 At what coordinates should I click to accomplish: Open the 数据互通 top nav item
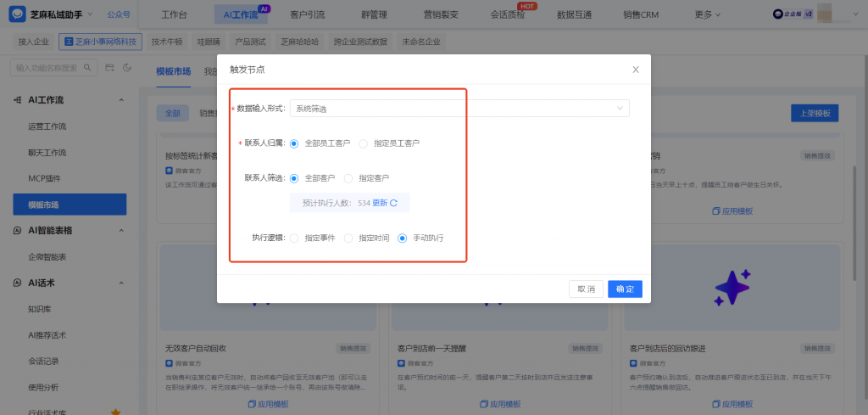click(574, 15)
